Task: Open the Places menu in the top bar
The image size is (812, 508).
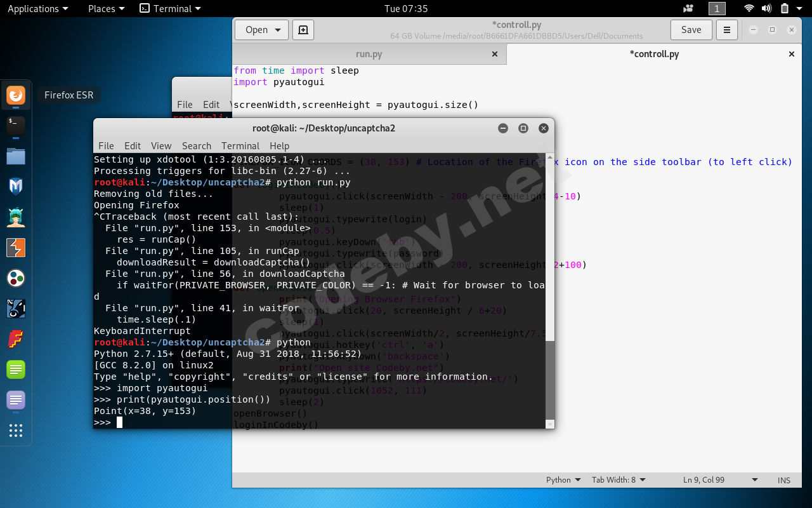Action: 101,8
